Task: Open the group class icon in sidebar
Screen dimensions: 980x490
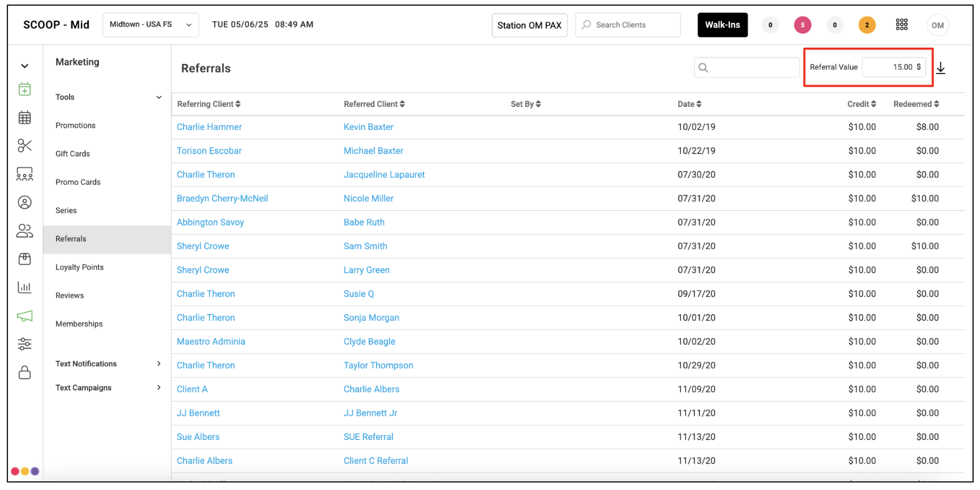Action: (25, 174)
